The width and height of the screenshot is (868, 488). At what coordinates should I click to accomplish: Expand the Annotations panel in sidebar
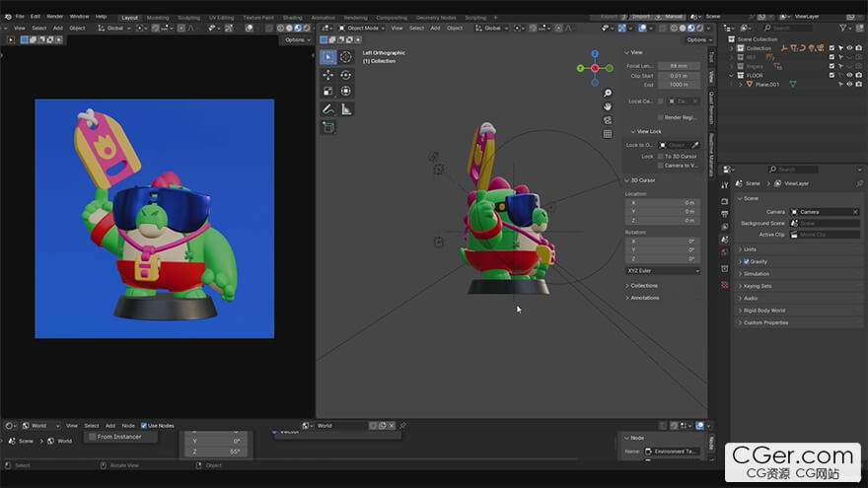coord(642,298)
